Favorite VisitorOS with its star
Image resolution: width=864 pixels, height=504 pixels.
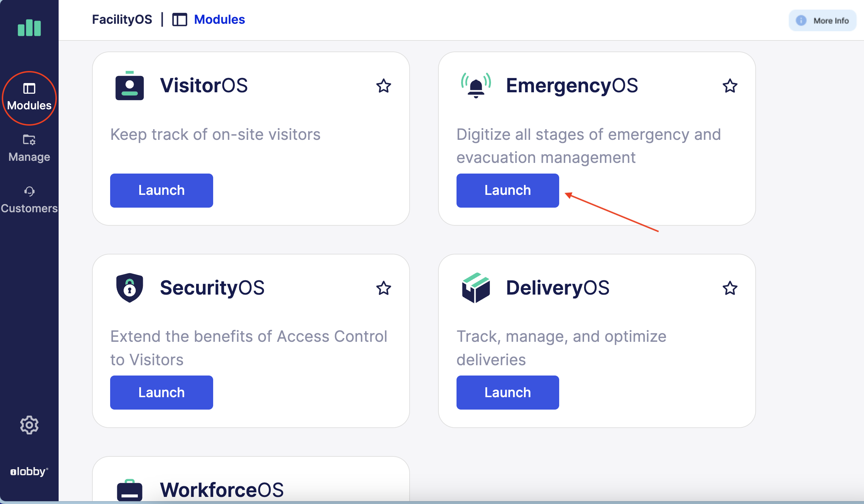(383, 86)
